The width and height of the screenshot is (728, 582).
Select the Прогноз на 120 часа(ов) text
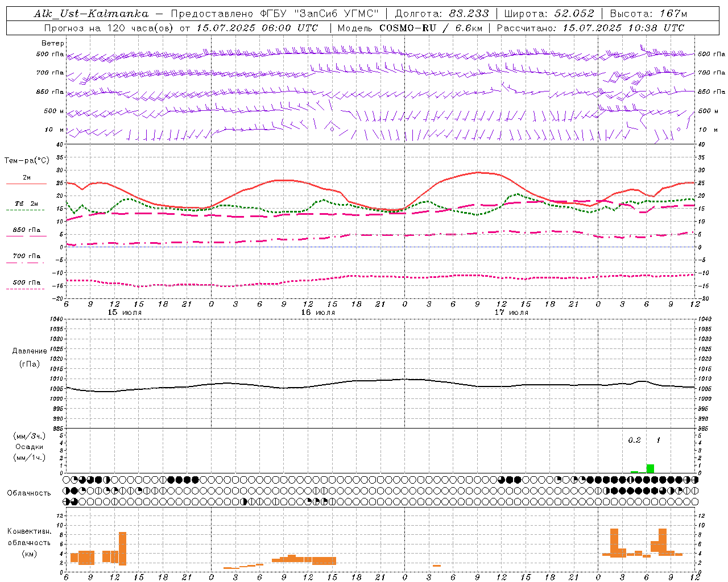110,28
